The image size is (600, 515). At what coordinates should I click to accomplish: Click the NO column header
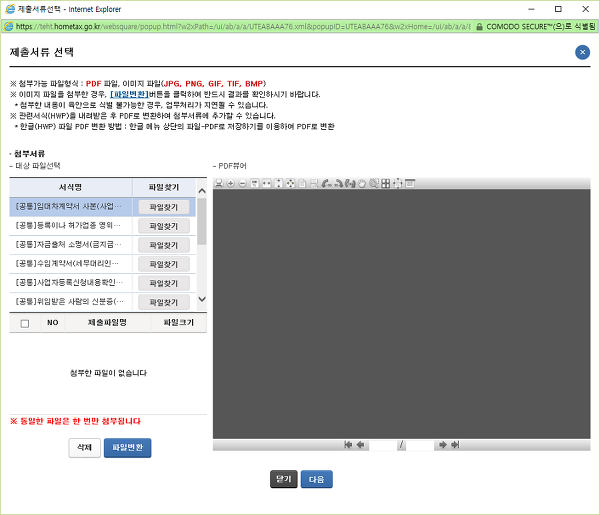(53, 323)
